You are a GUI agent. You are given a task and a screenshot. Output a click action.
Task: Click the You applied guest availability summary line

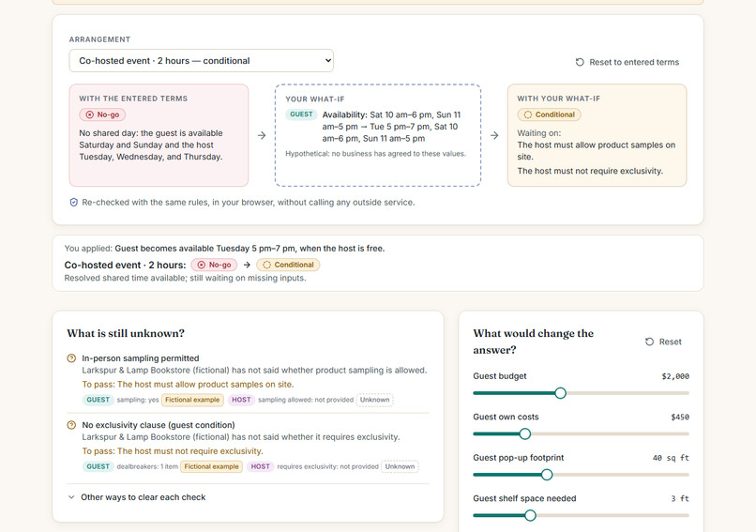(x=224, y=249)
